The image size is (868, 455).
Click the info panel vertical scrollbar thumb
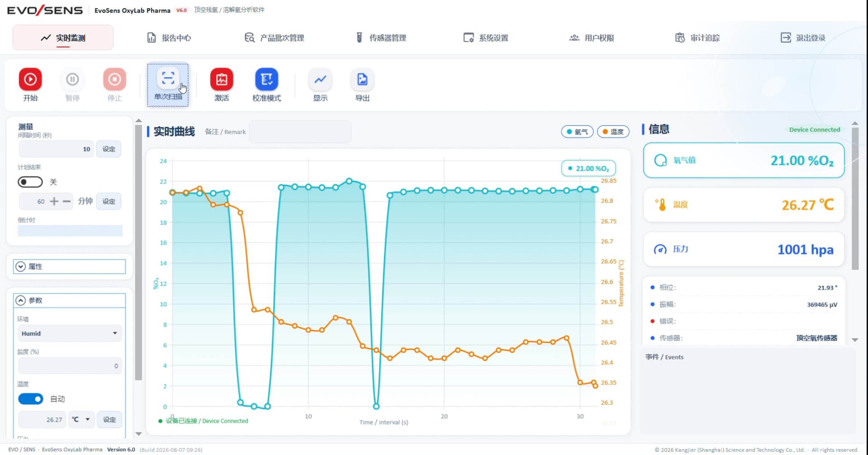[x=855, y=199]
